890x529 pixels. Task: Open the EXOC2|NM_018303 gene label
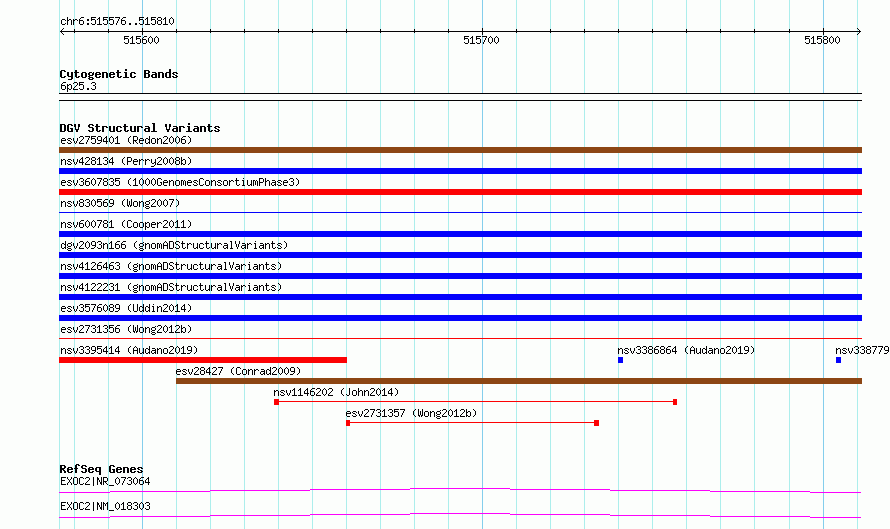105,506
